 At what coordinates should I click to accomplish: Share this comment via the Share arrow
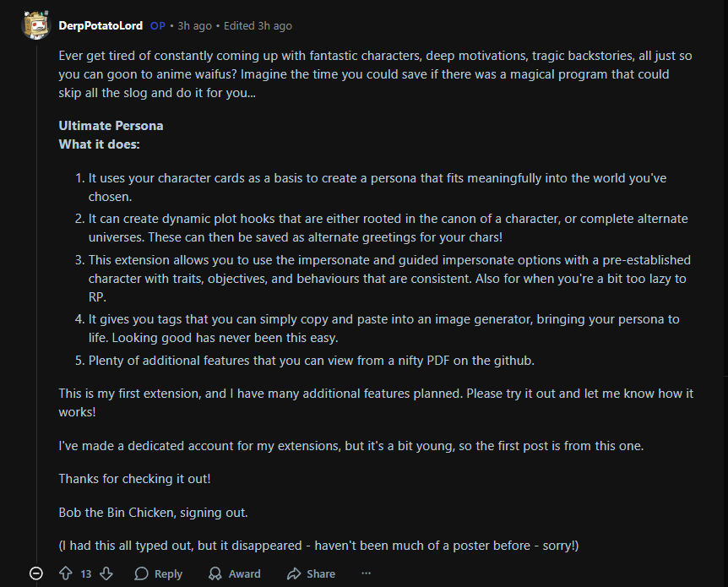click(311, 573)
